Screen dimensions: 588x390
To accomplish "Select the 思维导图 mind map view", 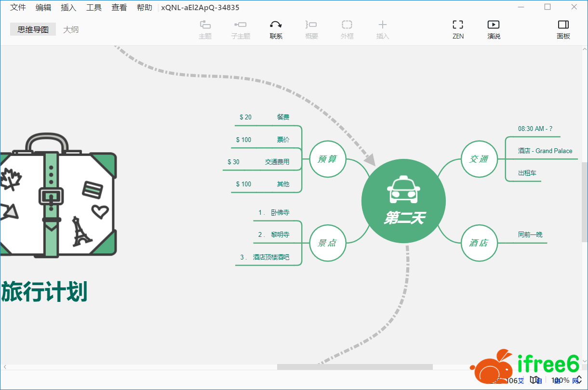I will (x=33, y=29).
